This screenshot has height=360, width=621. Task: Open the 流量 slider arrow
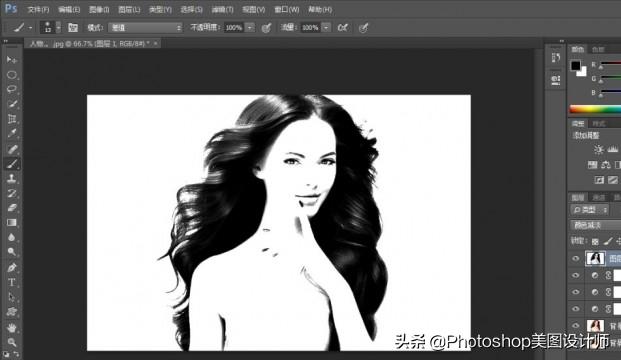point(326,28)
